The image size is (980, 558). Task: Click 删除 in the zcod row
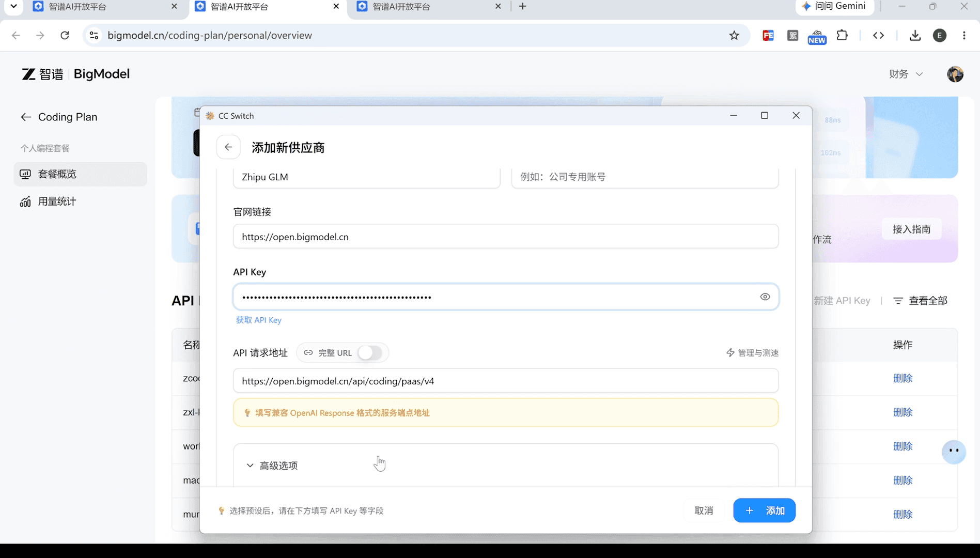pyautogui.click(x=903, y=378)
